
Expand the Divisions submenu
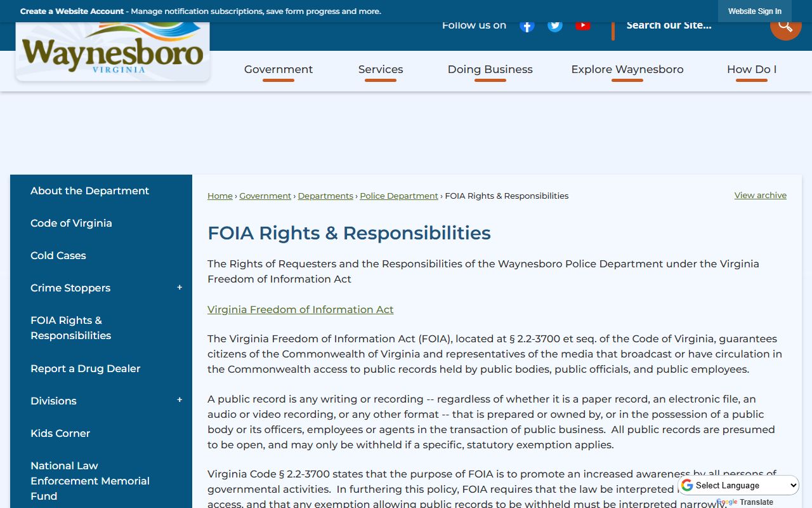[x=180, y=400]
